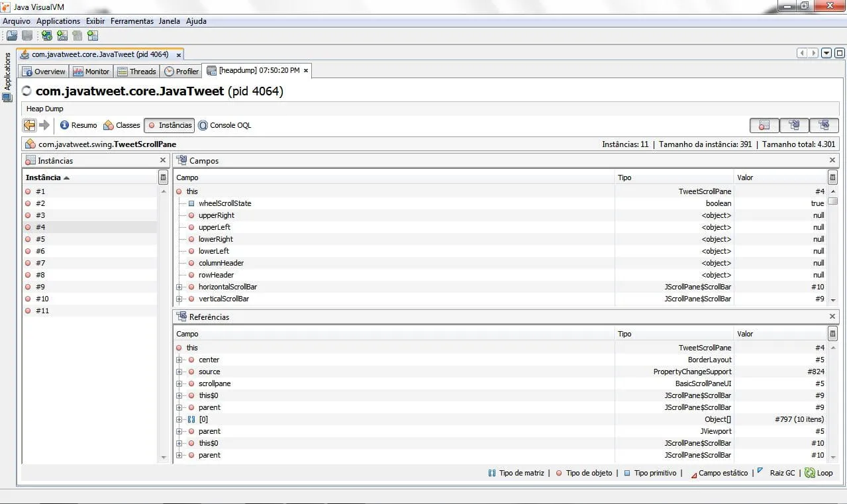847x504 pixels.
Task: Maximize the document window area
Action: [839, 54]
